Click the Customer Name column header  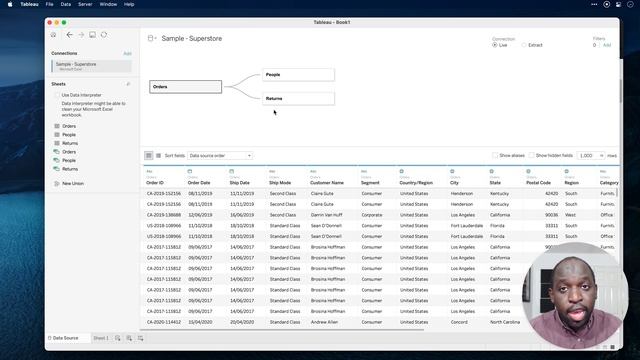[x=327, y=183]
